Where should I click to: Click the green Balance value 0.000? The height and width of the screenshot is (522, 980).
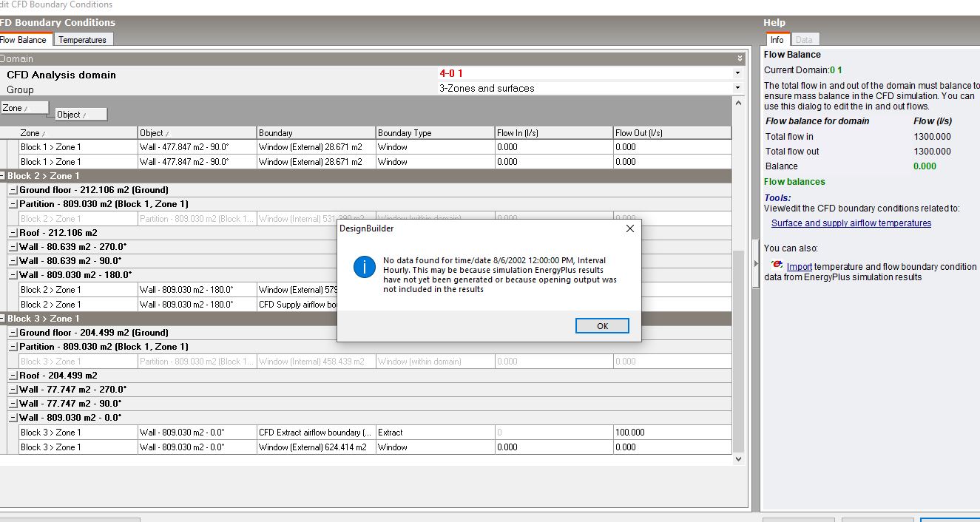pyautogui.click(x=925, y=166)
